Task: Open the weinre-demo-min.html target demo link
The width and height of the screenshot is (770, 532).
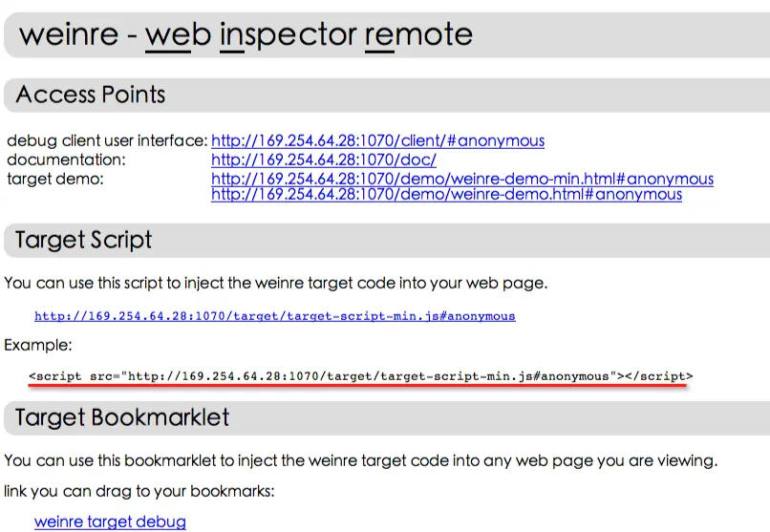Action: (x=461, y=179)
